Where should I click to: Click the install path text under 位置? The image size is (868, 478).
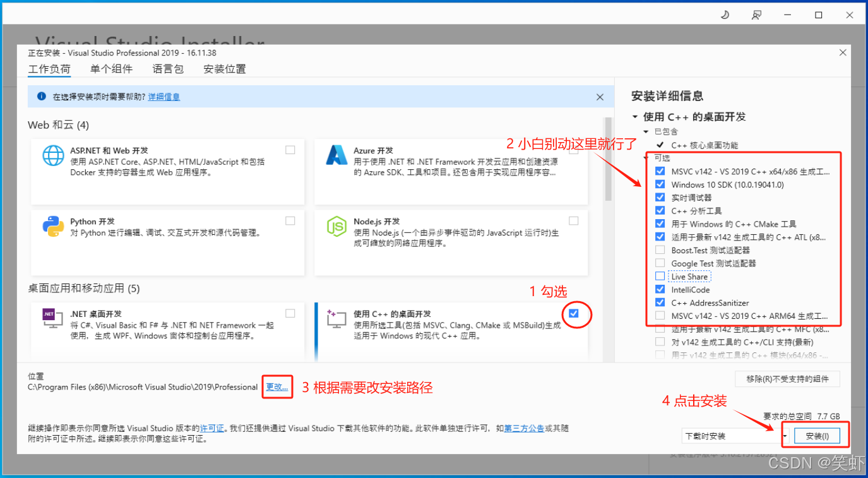tap(143, 387)
